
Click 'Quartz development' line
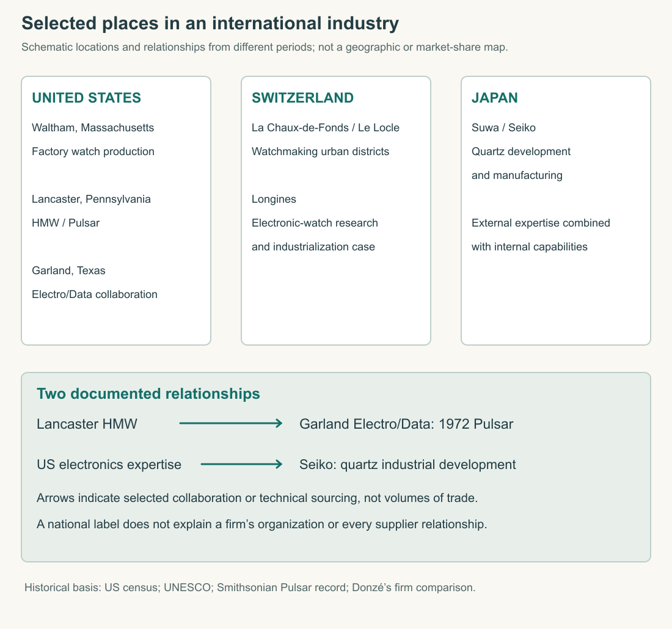pos(520,151)
